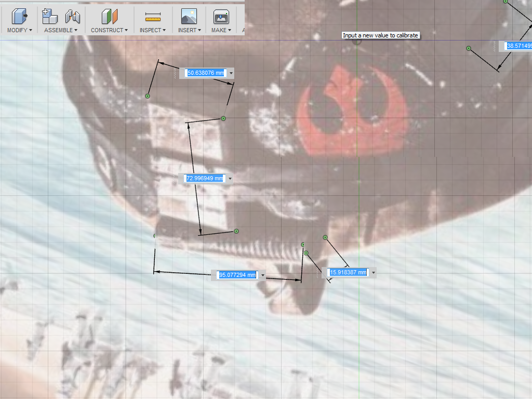Screen dimensions: 532x399
Task: Expand dropdown arrow beside 50.638076 mm
Action: click(231, 73)
